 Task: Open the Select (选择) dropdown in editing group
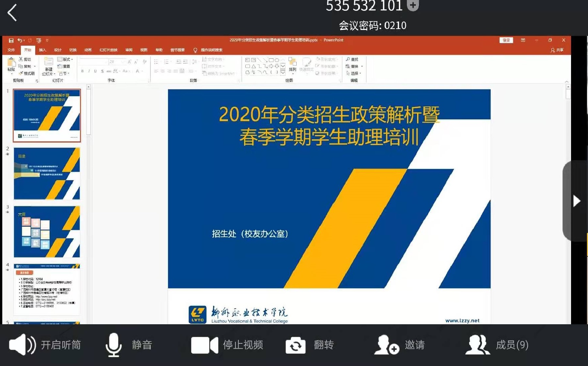tap(354, 73)
